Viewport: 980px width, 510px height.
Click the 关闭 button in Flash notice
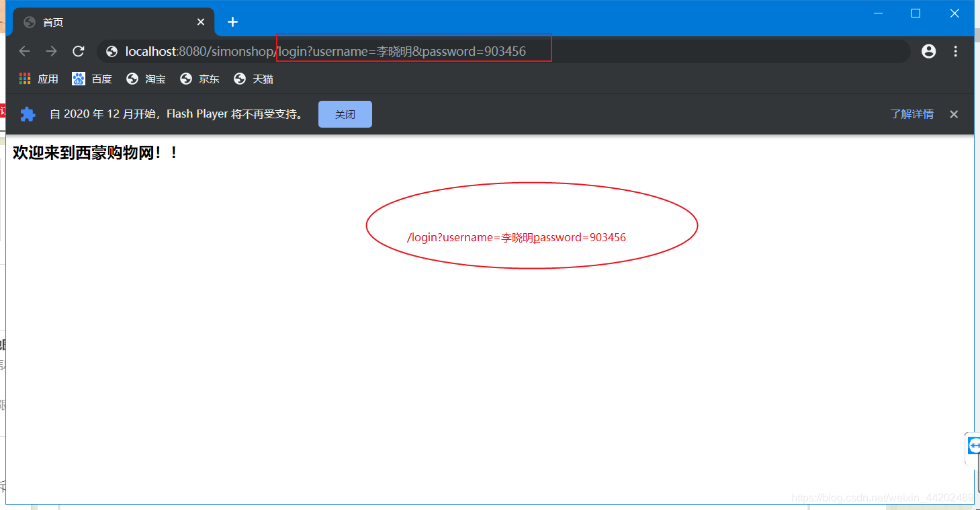(345, 114)
